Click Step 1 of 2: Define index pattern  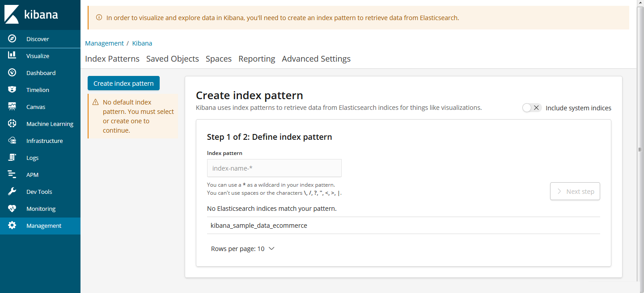(x=270, y=137)
